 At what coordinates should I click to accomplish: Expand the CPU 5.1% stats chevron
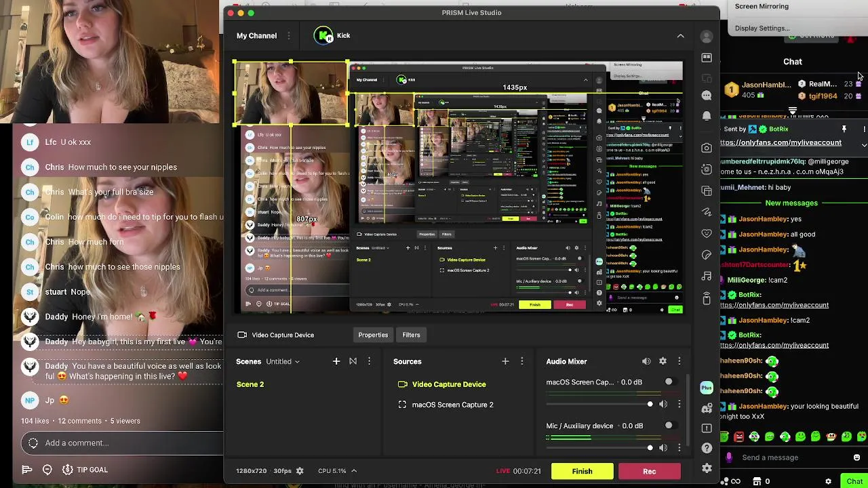[x=353, y=471]
